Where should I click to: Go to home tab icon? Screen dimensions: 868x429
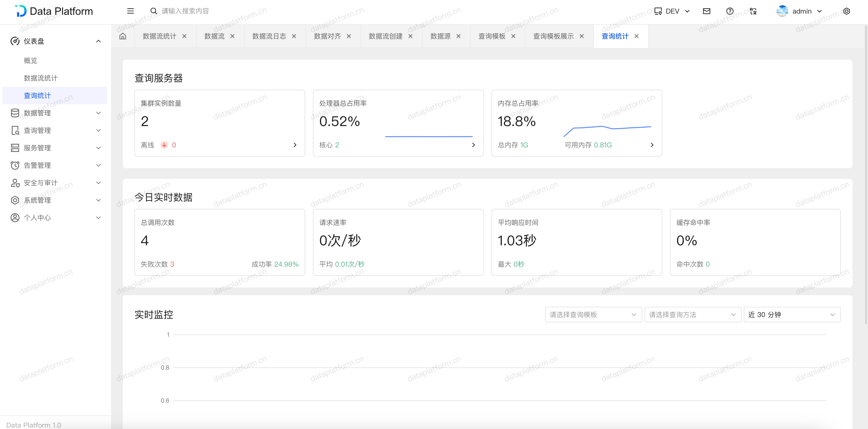pyautogui.click(x=123, y=36)
